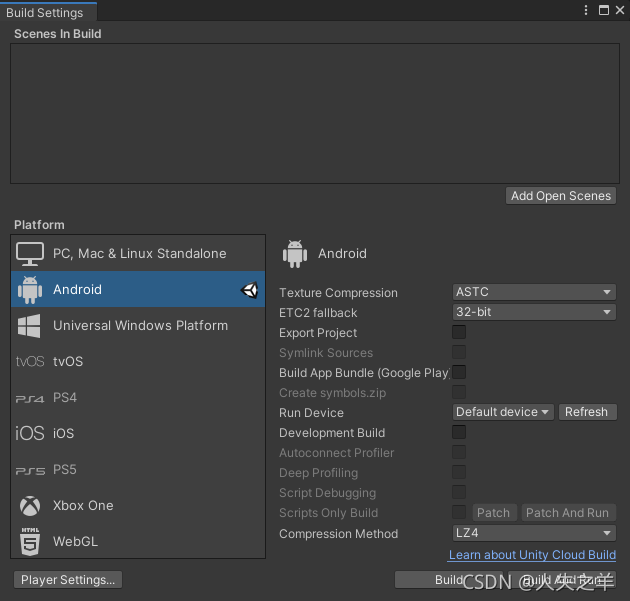Toggle the Script Debugging checkbox
The height and width of the screenshot is (601, 630).
pyautogui.click(x=459, y=492)
